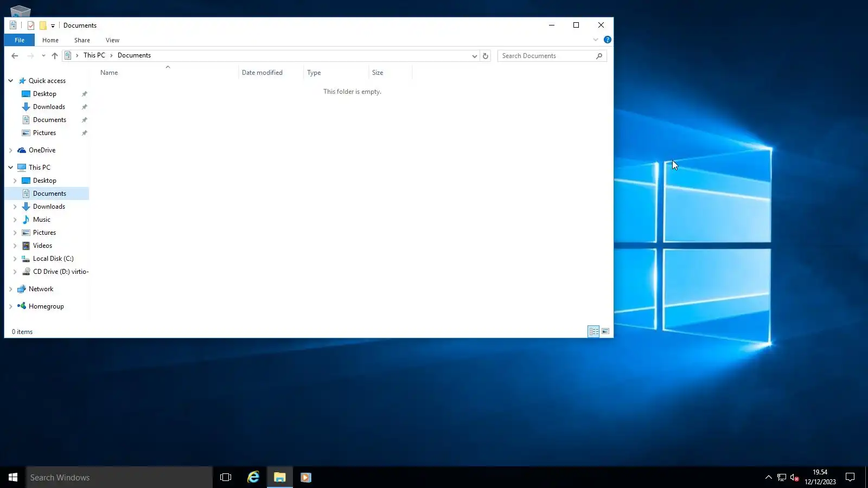Image resolution: width=868 pixels, height=488 pixels.
Task: Expand the Music folder node
Action: (x=15, y=220)
